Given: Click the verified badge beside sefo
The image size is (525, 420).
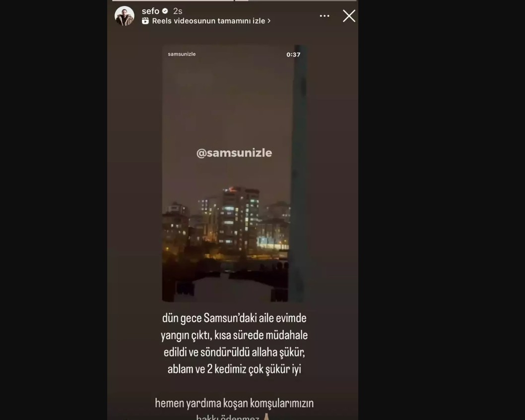Looking at the screenshot, I should [x=165, y=11].
